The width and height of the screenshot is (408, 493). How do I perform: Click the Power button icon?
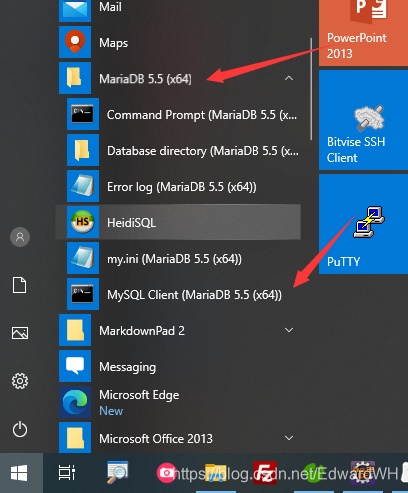pyautogui.click(x=20, y=429)
